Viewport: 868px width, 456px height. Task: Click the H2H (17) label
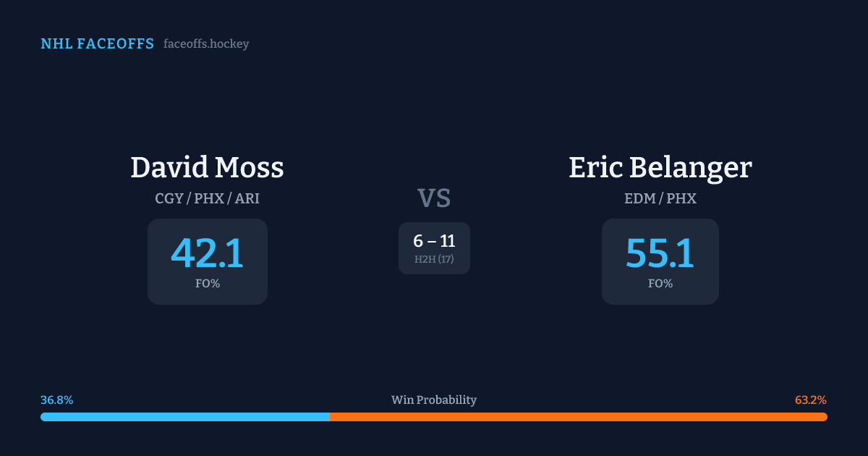pos(434,259)
